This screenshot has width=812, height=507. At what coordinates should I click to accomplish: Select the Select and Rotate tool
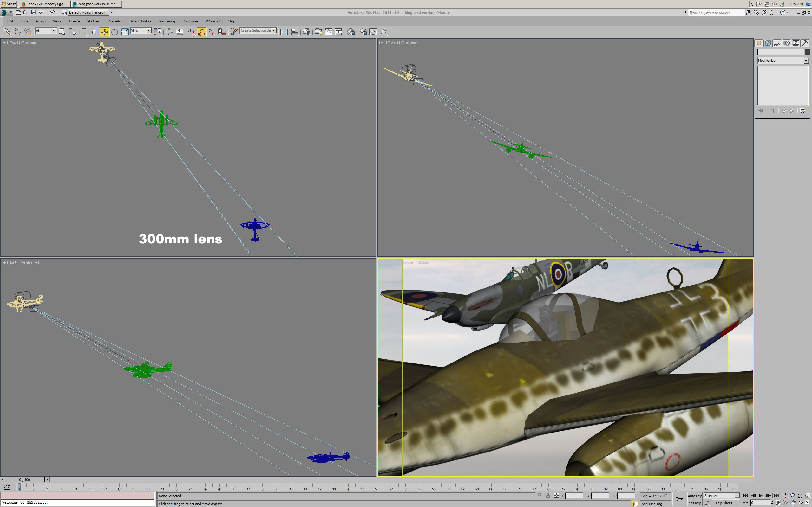(115, 32)
